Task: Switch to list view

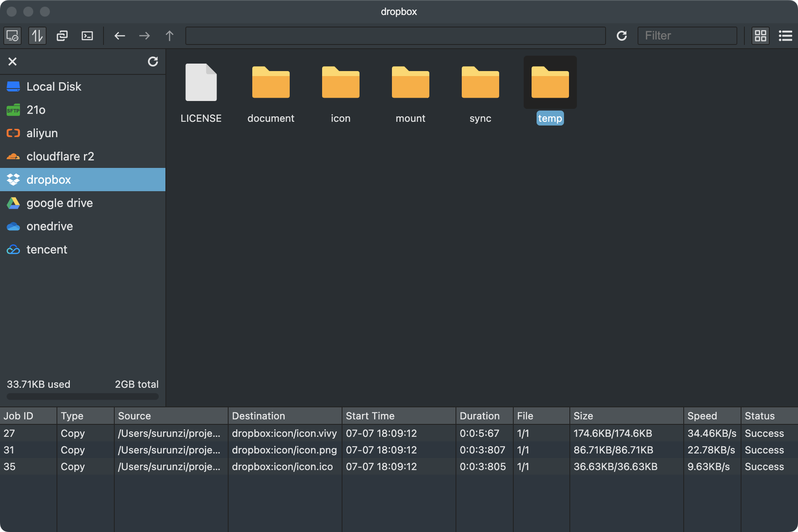Action: pyautogui.click(x=786, y=36)
